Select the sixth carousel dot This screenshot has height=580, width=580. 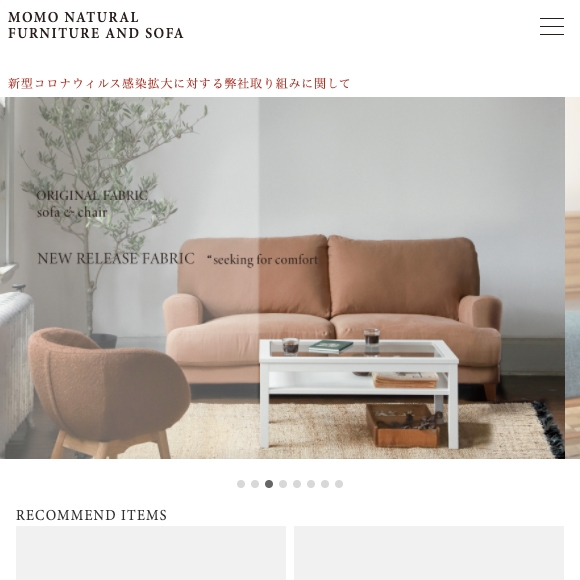coord(311,484)
